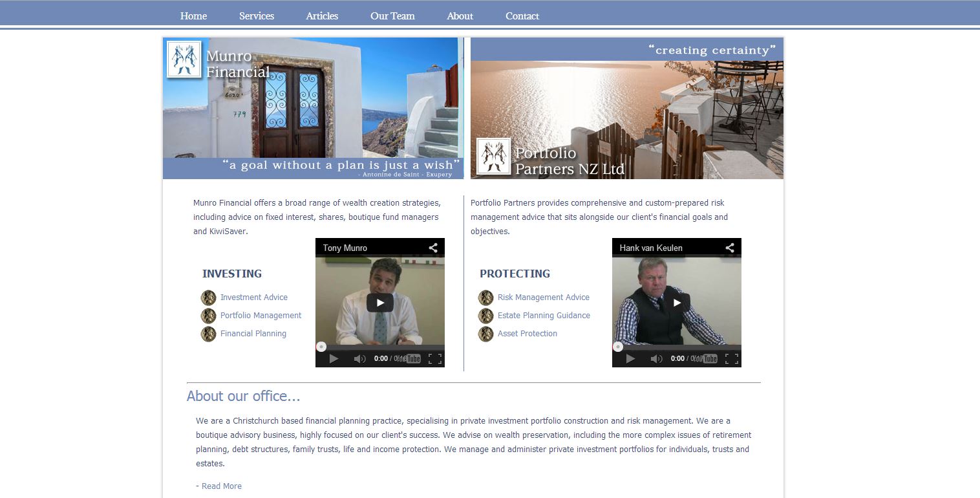Screen dimensions: 980x498
Task: Open the Contact page
Action: pos(522,16)
